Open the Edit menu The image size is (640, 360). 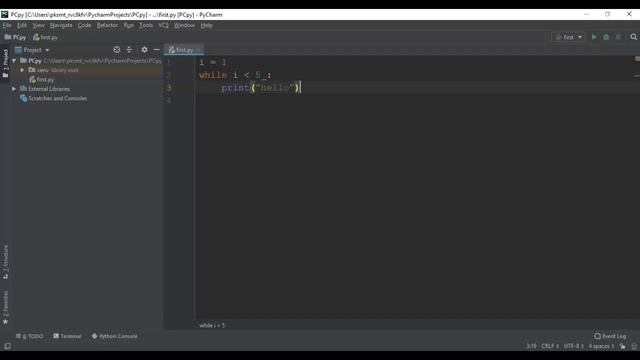[22, 25]
